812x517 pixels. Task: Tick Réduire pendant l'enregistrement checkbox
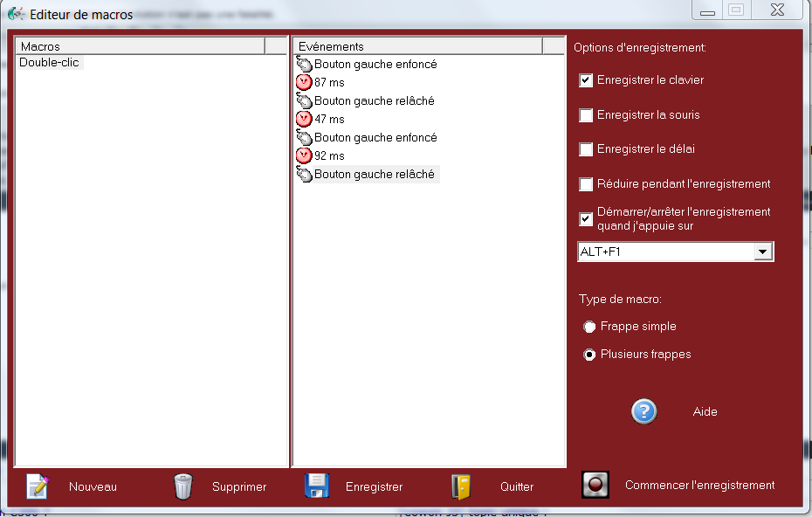click(x=586, y=184)
